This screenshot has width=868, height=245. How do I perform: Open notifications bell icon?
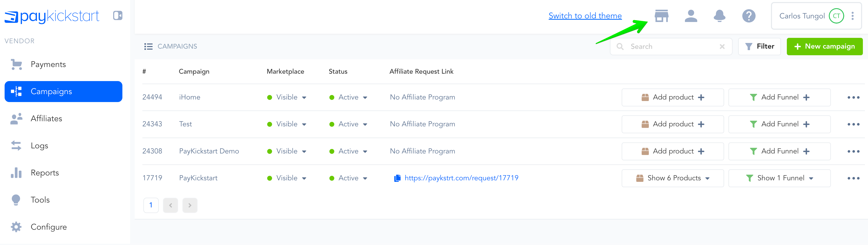[719, 16]
